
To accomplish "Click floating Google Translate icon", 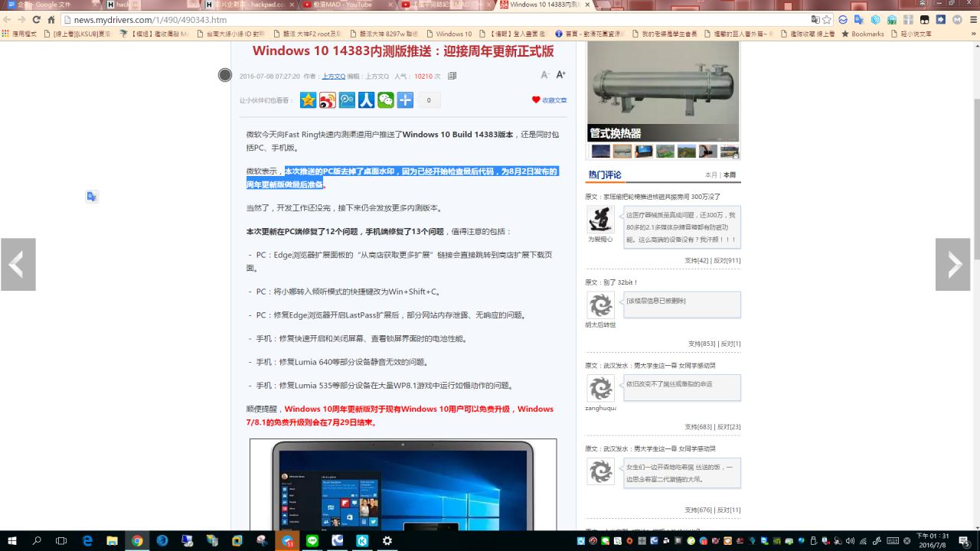I will pos(92,197).
